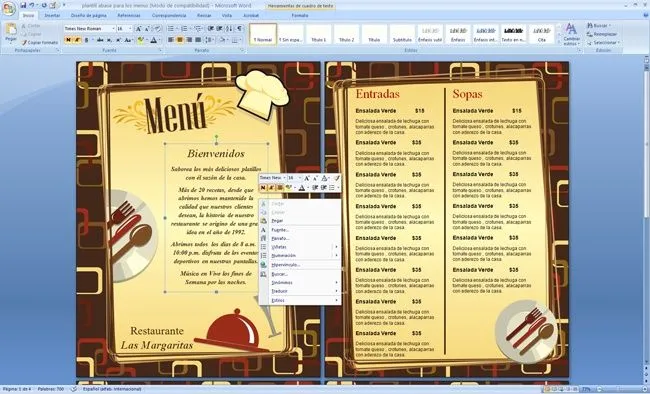Open Cambiar estilos with the large A icon
650x394 pixels.
click(x=571, y=34)
